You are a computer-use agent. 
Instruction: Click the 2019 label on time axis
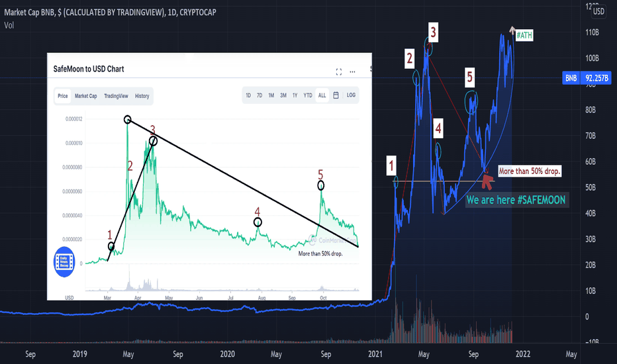(80, 354)
